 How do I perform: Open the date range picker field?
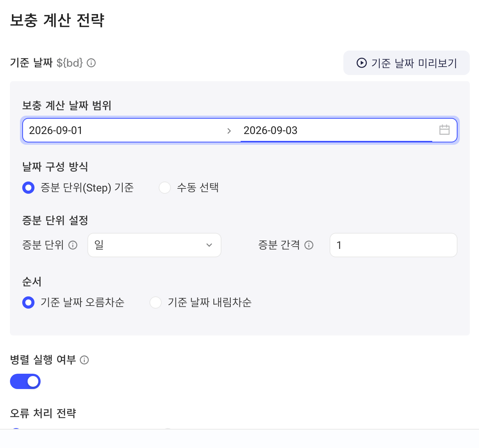[x=240, y=130]
